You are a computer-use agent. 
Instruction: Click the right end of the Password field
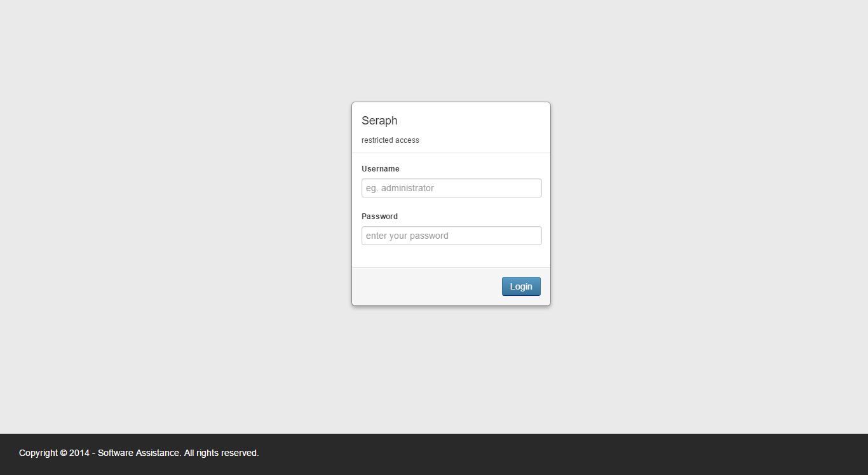click(531, 236)
